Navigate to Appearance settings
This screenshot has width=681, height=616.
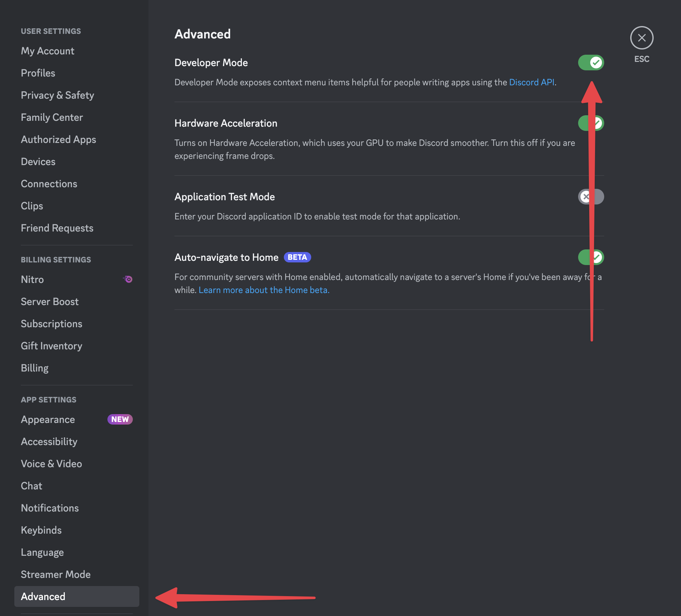[x=48, y=418]
